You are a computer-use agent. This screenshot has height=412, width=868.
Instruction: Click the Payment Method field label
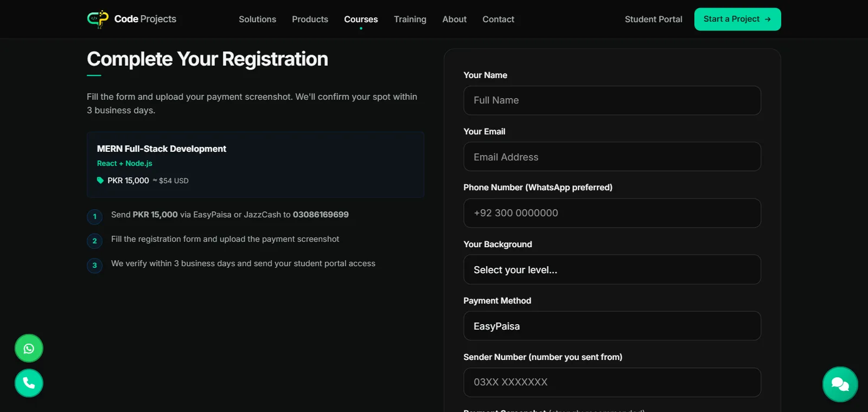(497, 300)
